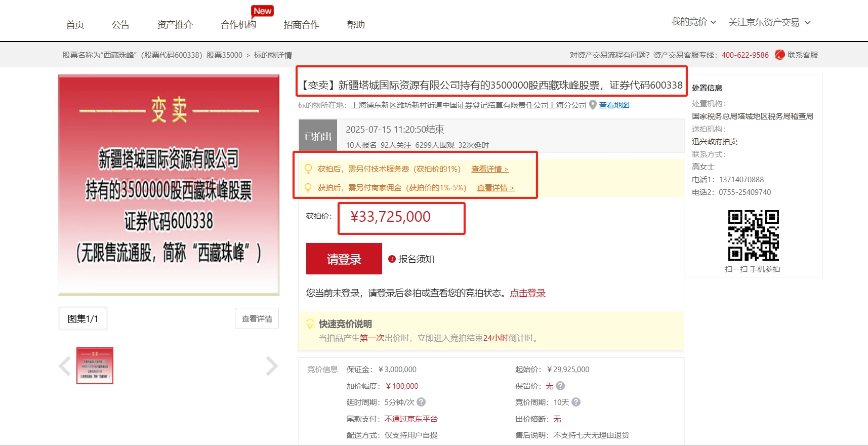Click breadcrumb link 股票名称为"西藏珠峰"

point(152,55)
